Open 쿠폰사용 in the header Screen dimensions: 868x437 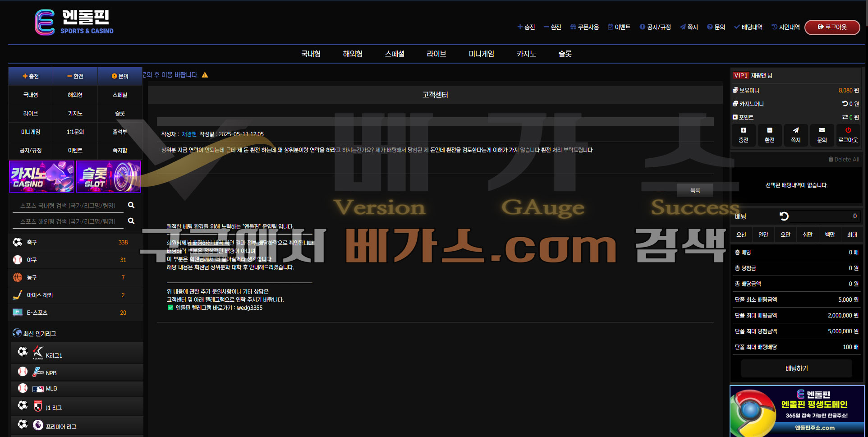(584, 27)
